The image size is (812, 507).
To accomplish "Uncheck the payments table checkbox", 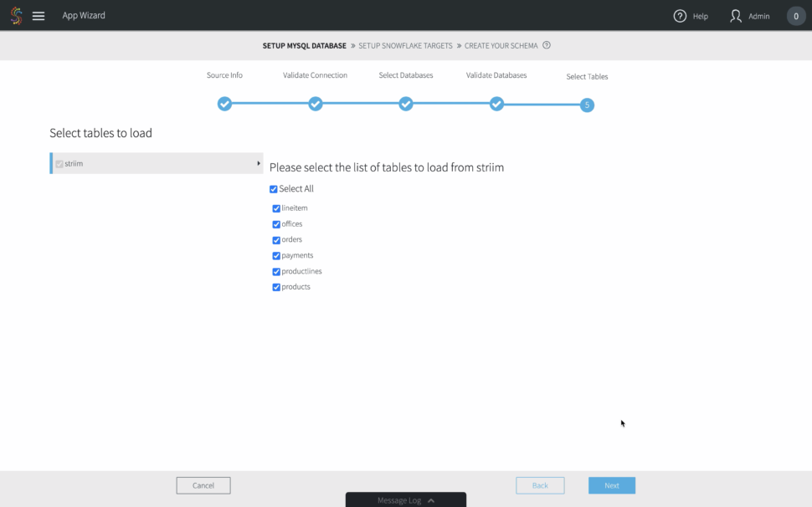I will (x=276, y=255).
